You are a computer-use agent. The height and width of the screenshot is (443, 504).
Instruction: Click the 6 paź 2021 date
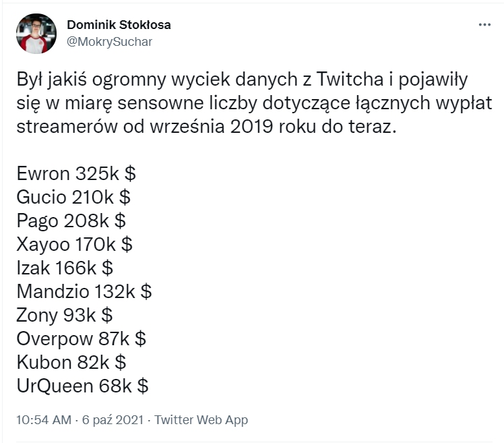point(113,420)
